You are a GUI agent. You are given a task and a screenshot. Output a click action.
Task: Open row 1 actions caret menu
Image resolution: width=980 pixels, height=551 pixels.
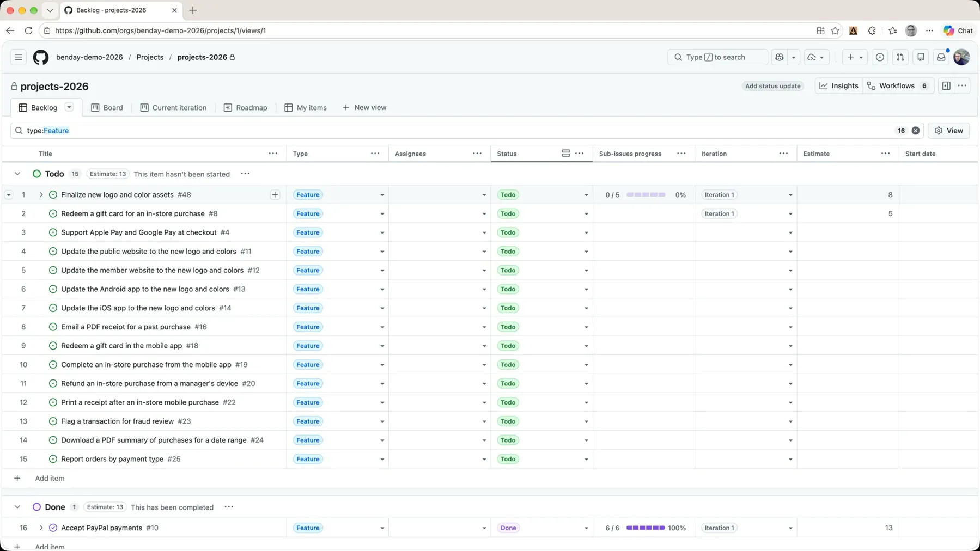[8, 195]
